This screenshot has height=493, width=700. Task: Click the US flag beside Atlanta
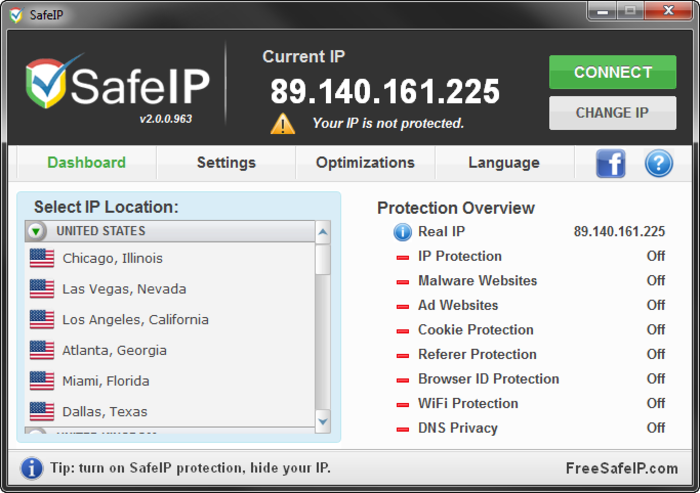(x=42, y=351)
